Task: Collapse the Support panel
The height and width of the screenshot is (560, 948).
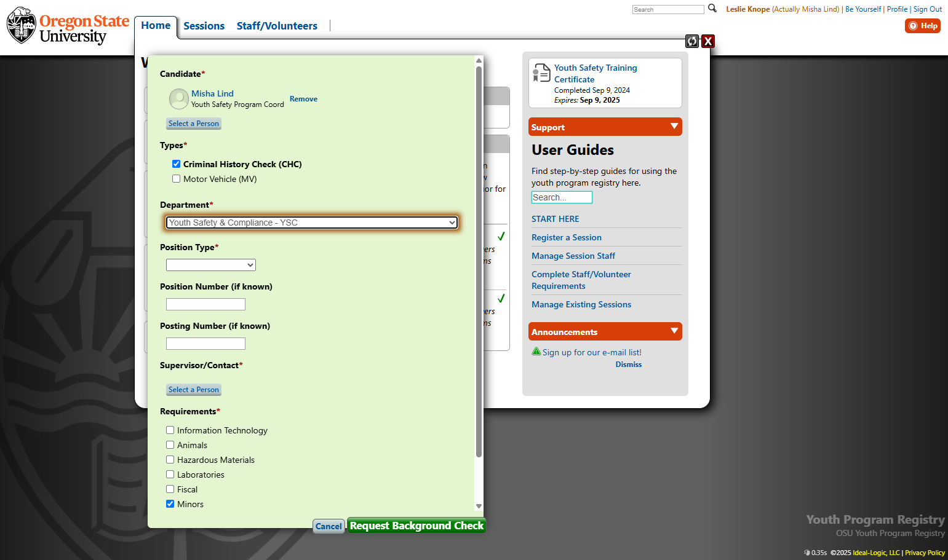Action: click(x=675, y=127)
